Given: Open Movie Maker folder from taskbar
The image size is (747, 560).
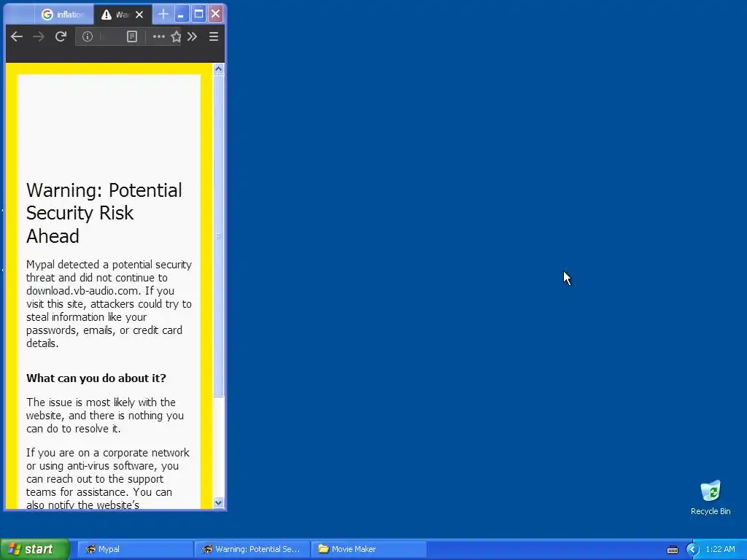Looking at the screenshot, I should coord(368,549).
